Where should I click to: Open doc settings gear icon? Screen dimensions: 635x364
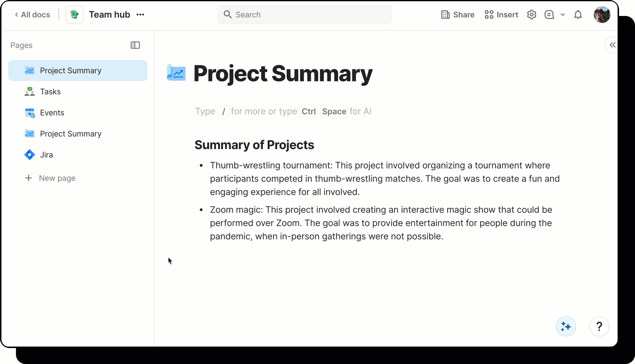pyautogui.click(x=532, y=15)
